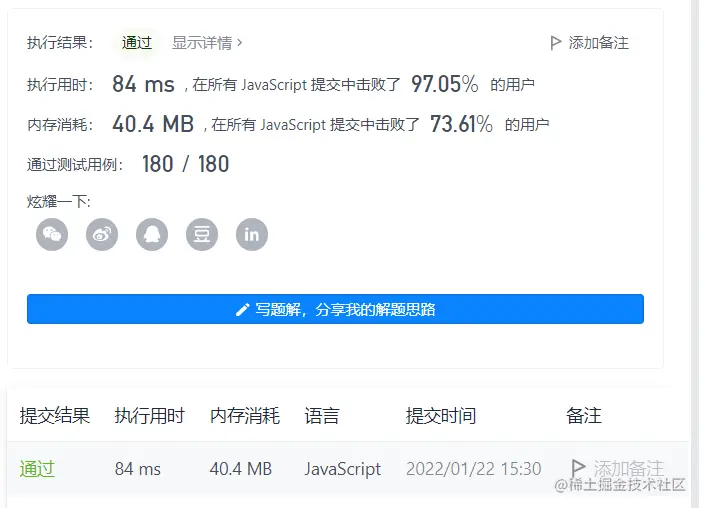Select the 2022/01/22 15:30 submission row

pos(348,469)
